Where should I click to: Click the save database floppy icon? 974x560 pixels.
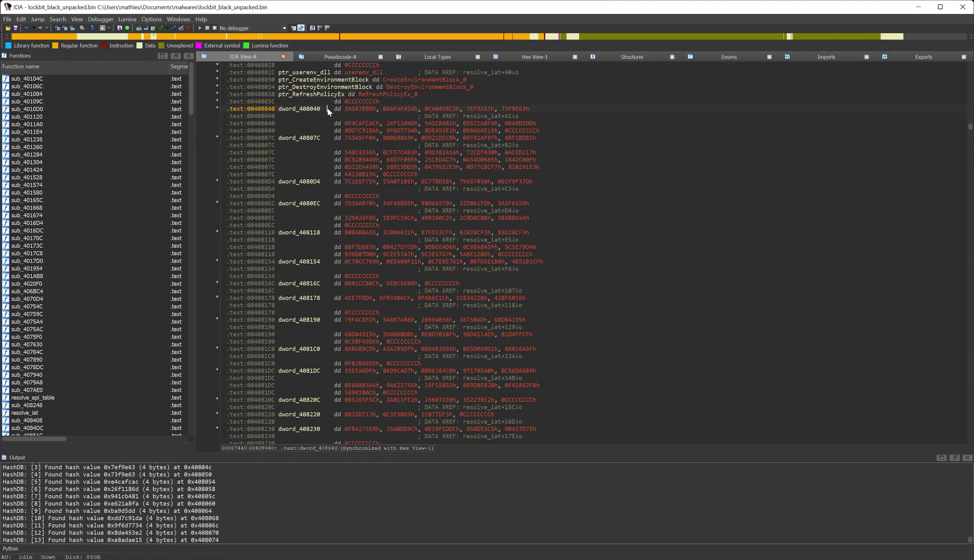coord(16,28)
